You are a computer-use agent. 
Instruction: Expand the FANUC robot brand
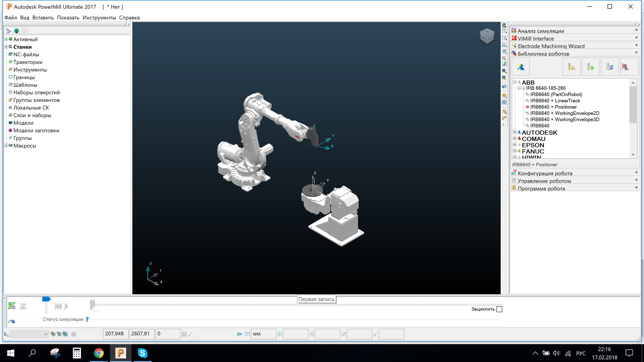tap(515, 151)
